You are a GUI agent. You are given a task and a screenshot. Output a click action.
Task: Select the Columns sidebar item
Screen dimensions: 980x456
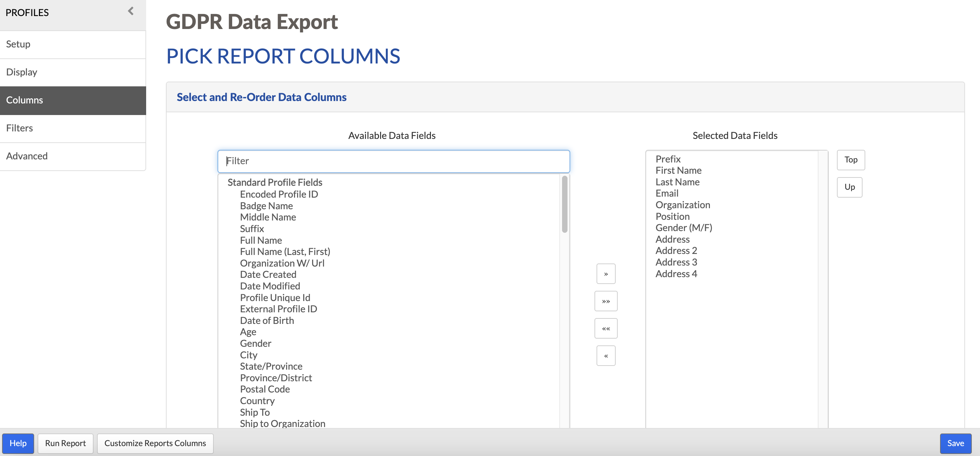(73, 100)
